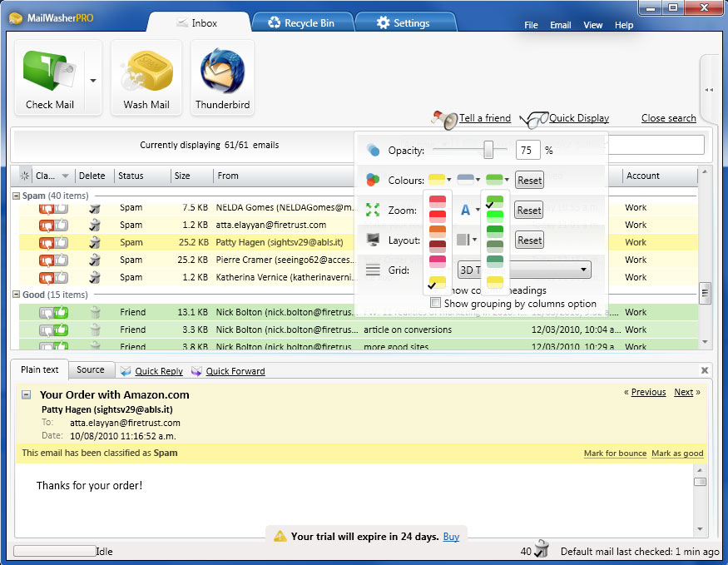Click the megaphone Tell a friend icon
The image size is (728, 565).
(444, 119)
